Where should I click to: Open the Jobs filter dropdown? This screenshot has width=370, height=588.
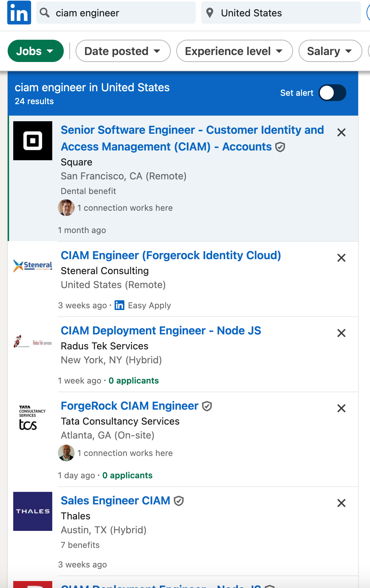point(36,51)
